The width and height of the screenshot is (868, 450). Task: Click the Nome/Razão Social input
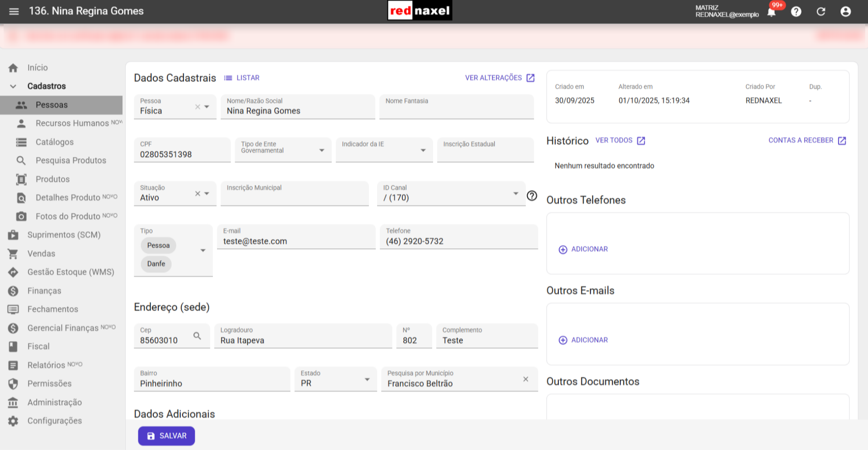point(298,107)
